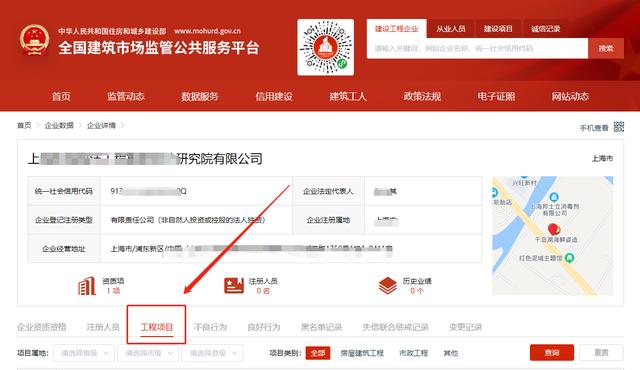Select the 房屋建筑工程 category filter
The height and width of the screenshot is (370, 640).
click(x=362, y=353)
